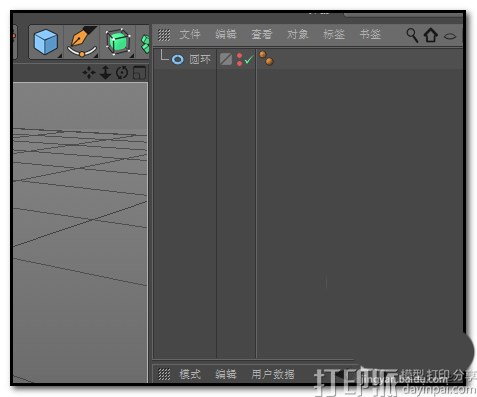Image resolution: width=477 pixels, height=397 pixels.
Task: Select the 圆环 object in the tree
Action: pos(200,59)
